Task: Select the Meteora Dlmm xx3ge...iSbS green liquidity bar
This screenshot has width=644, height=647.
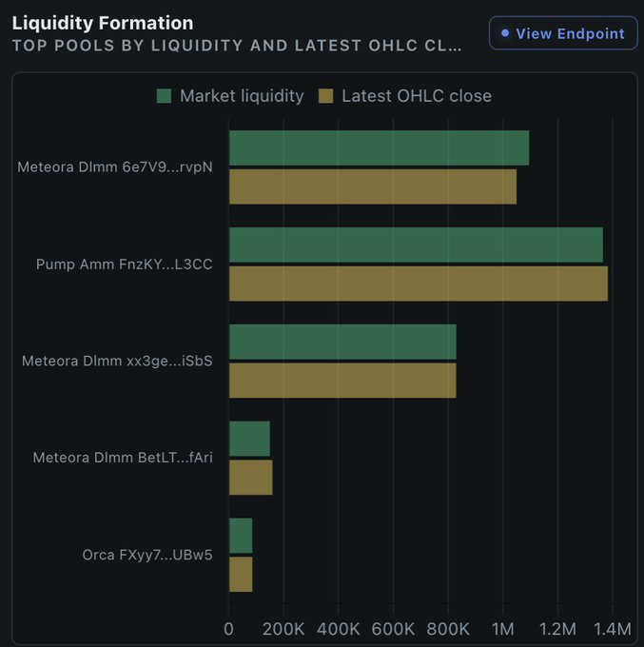Action: (x=342, y=342)
